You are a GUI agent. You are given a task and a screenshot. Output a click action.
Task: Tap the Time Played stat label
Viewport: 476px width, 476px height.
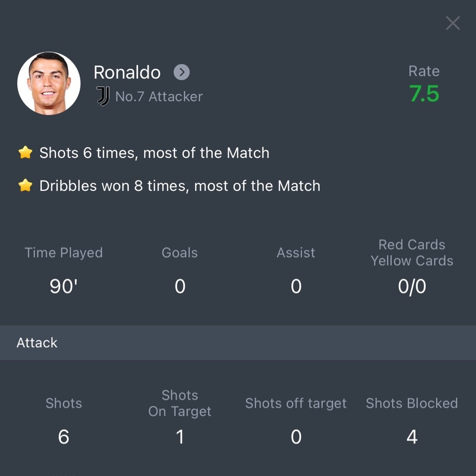[x=64, y=253]
